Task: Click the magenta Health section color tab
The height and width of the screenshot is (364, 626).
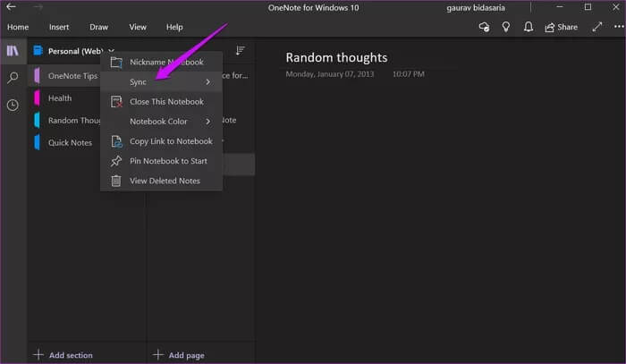Action: [37, 97]
